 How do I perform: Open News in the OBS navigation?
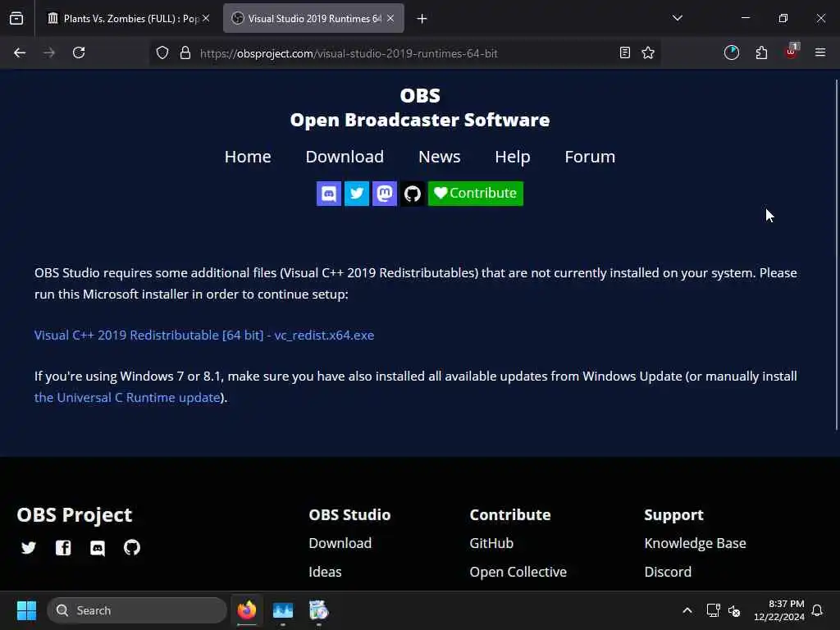pyautogui.click(x=440, y=157)
